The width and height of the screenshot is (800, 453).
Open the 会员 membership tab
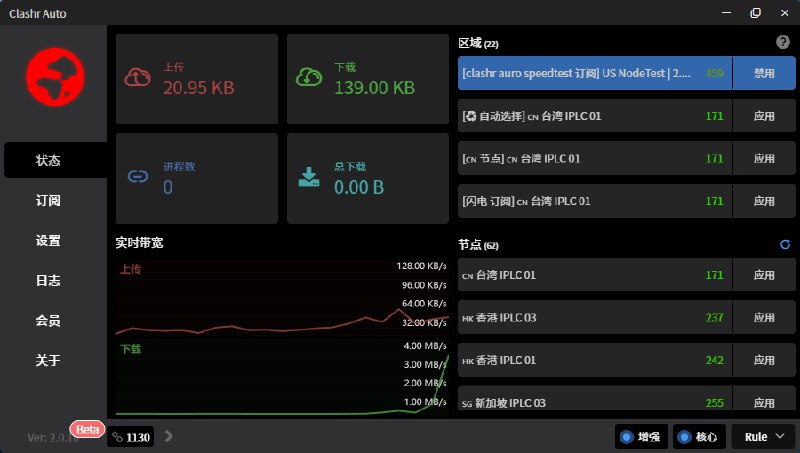click(48, 320)
